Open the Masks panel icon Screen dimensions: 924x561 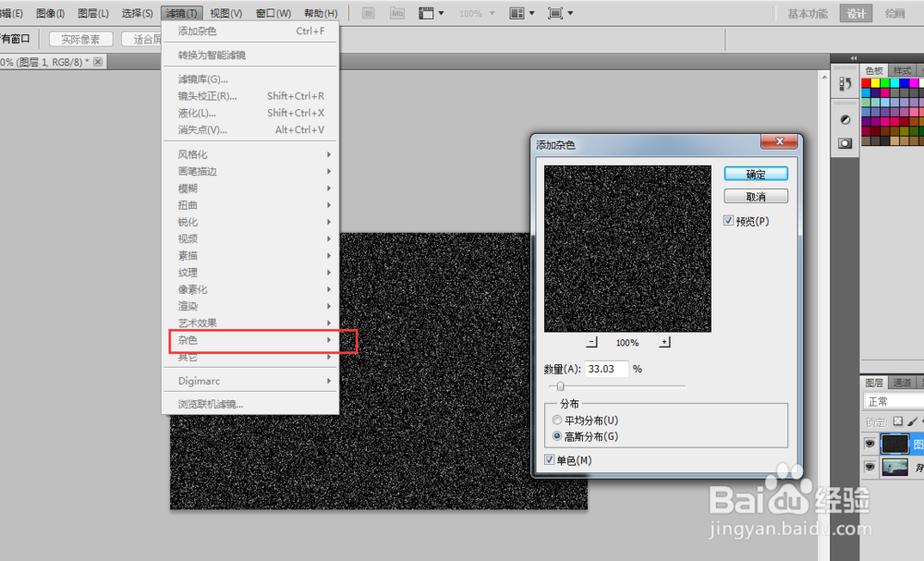[845, 143]
